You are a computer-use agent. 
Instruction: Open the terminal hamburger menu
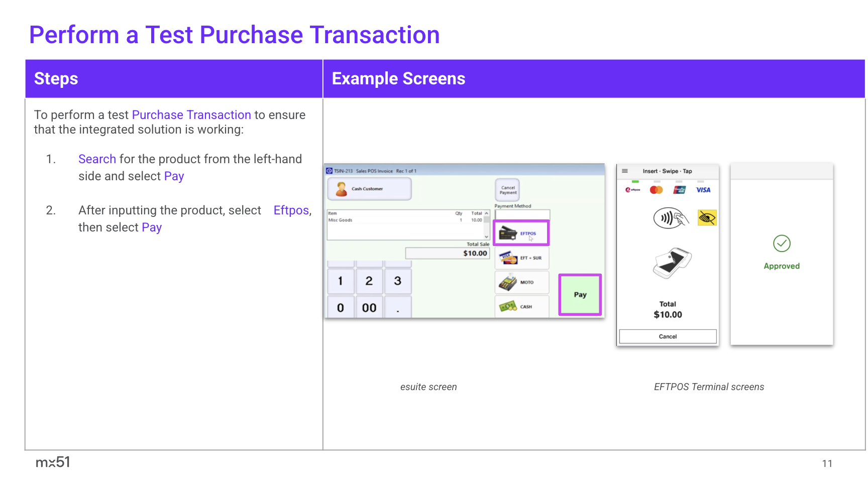[x=625, y=171]
